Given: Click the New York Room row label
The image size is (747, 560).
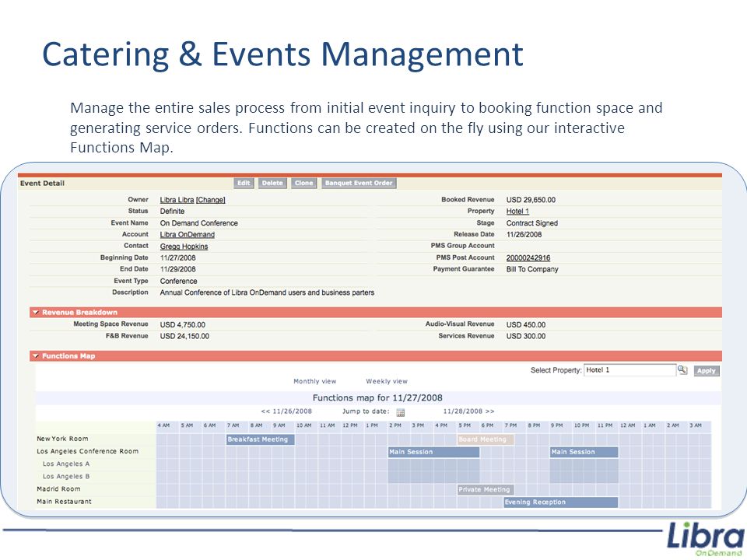Looking at the screenshot, I should point(62,439).
